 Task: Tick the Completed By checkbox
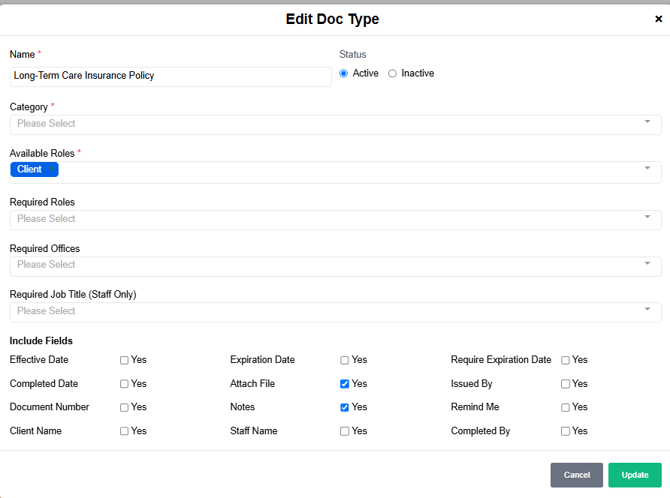point(565,432)
